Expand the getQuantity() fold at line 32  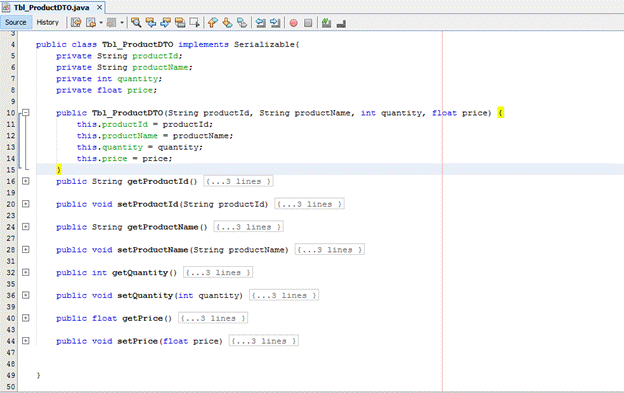25,272
